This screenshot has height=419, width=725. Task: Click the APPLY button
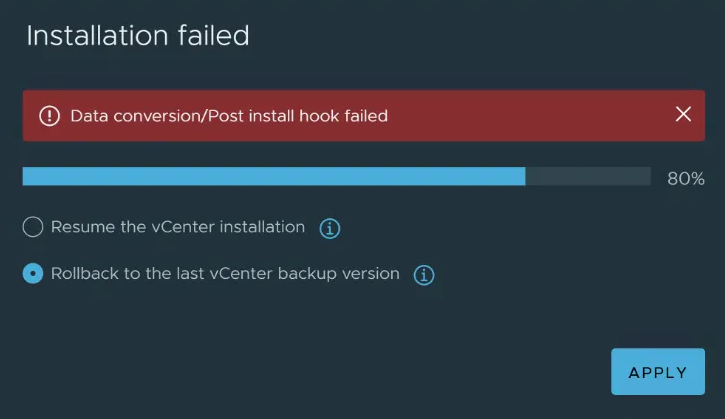tap(657, 371)
